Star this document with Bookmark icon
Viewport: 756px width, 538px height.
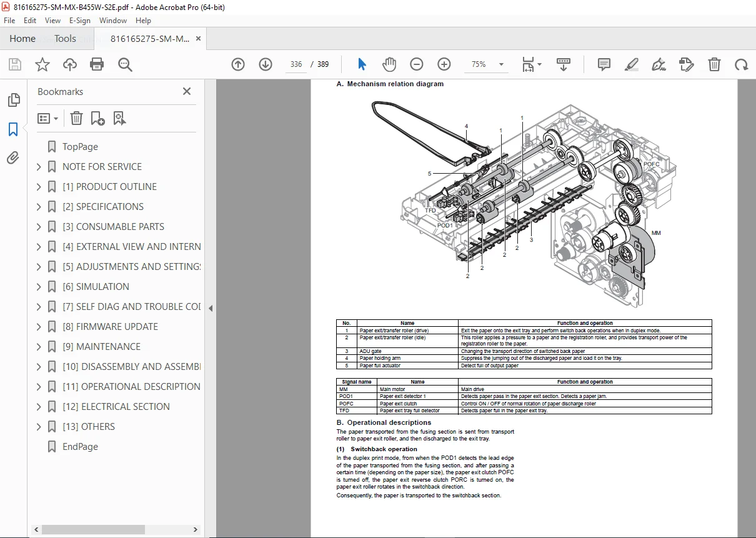[x=42, y=64]
